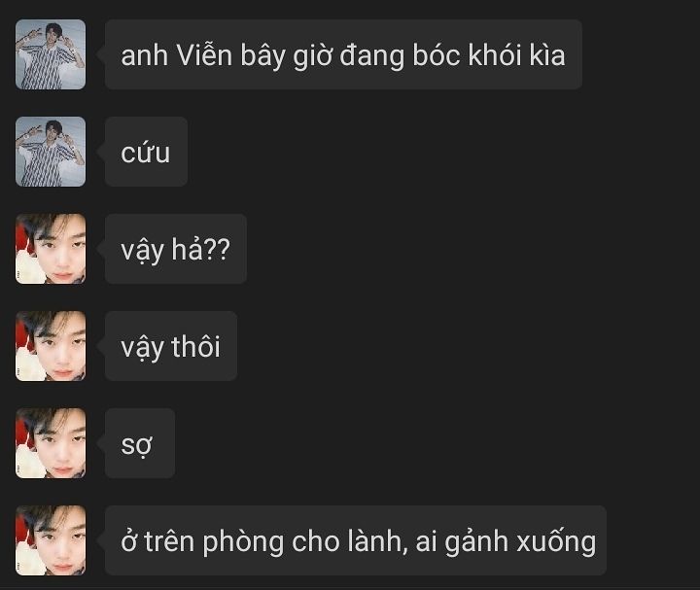Select the "vậy hả??" message bubble

point(175,249)
